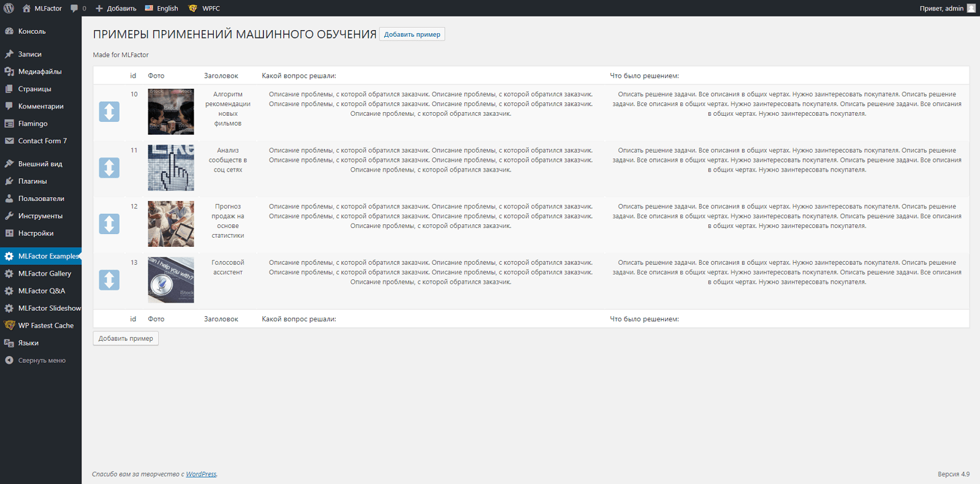Click the bottom Добавить пример button
Screen dimensions: 980x484
(126, 338)
